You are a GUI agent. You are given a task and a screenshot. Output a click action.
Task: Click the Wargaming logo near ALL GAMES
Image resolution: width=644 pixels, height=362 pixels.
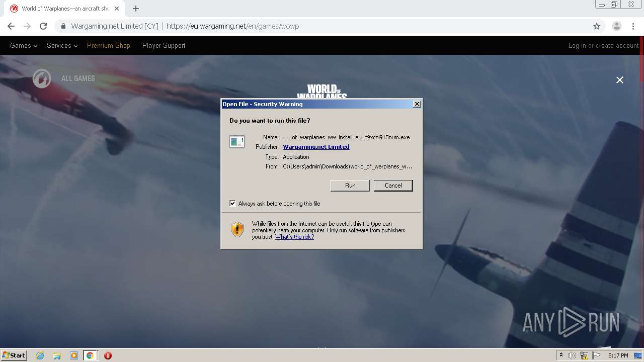(42, 78)
